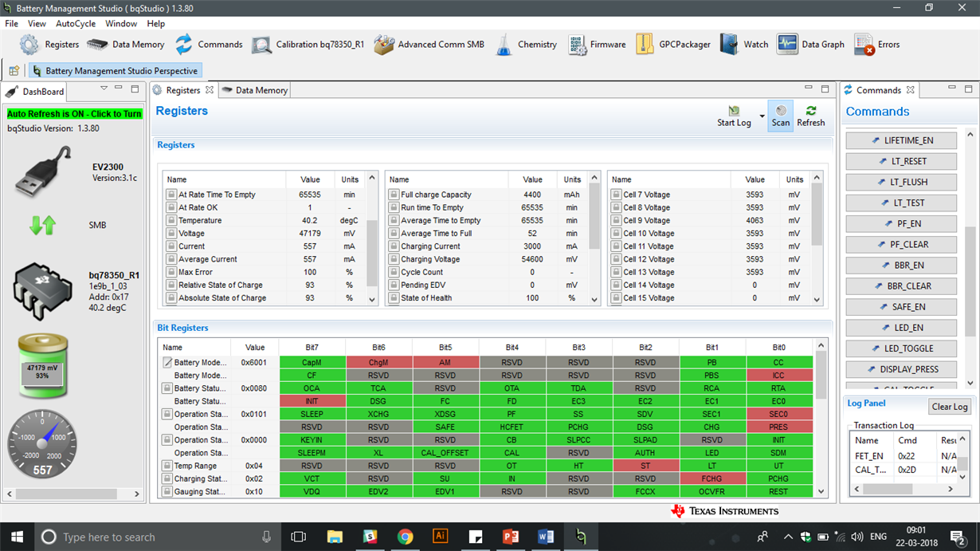Click the battery charge level icon
The height and width of the screenshot is (551, 980).
(43, 367)
